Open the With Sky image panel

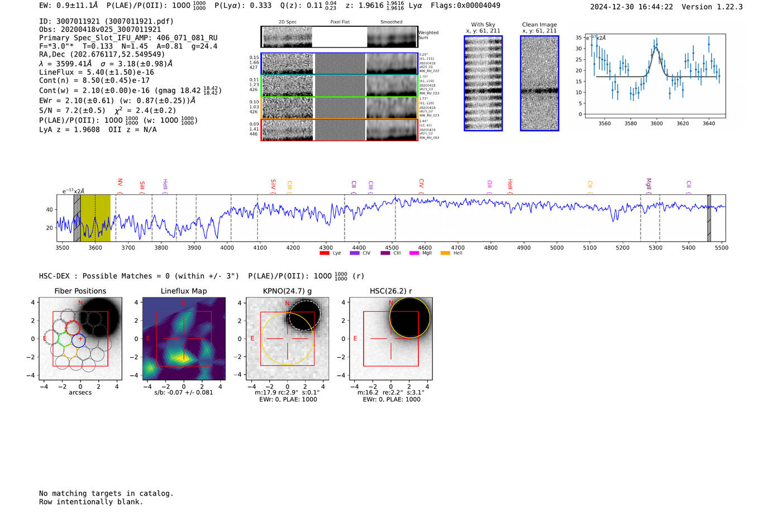pyautogui.click(x=483, y=83)
